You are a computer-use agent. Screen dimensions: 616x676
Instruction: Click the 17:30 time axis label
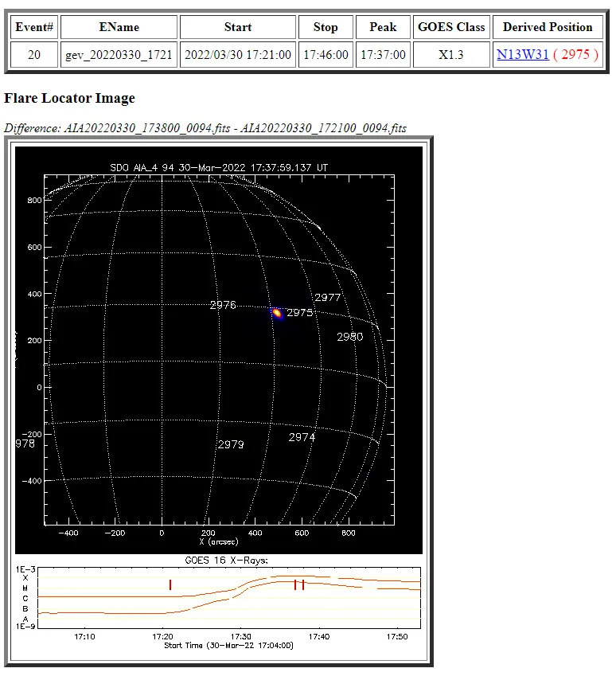[x=240, y=636]
